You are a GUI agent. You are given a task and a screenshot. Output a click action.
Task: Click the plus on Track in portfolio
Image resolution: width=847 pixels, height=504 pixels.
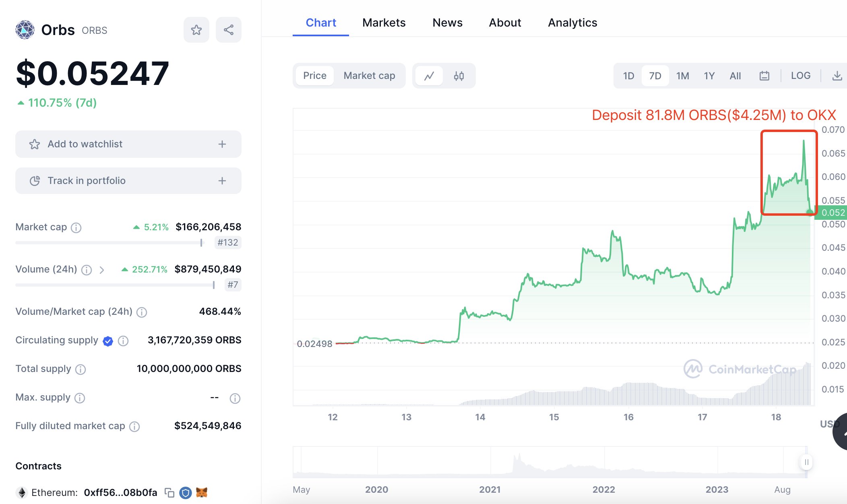pyautogui.click(x=222, y=181)
